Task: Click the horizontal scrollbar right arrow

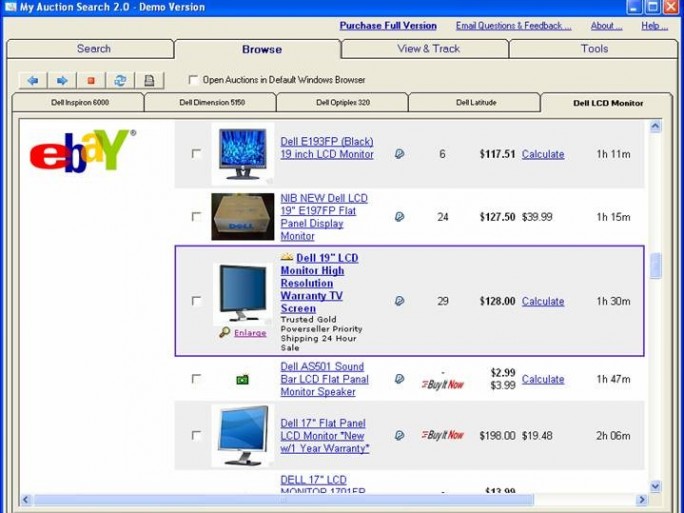Action: click(642, 499)
